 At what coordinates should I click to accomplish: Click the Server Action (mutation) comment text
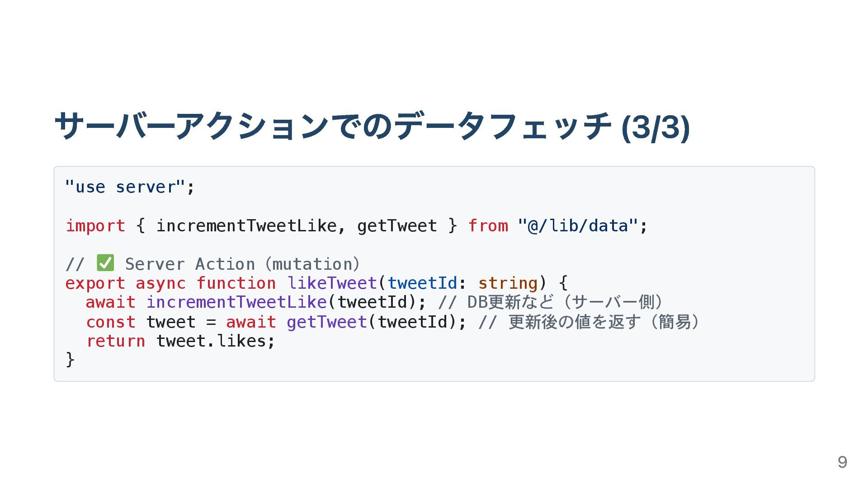pyautogui.click(x=242, y=264)
